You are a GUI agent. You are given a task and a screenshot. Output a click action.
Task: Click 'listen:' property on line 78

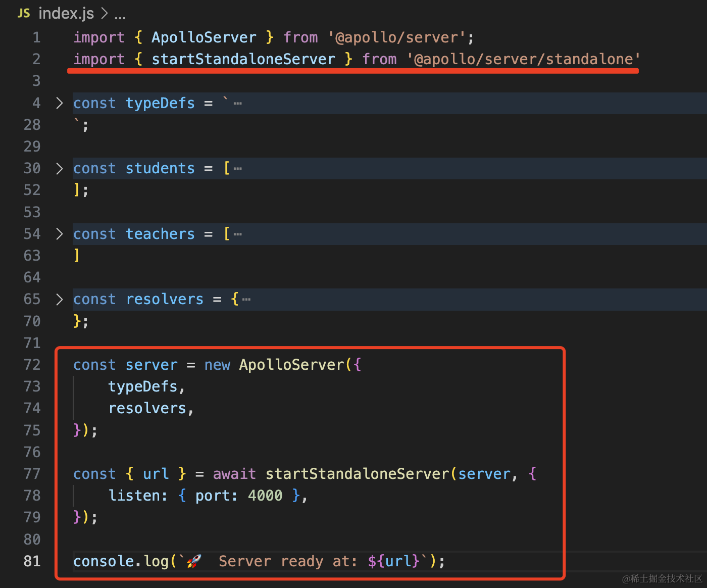(138, 496)
